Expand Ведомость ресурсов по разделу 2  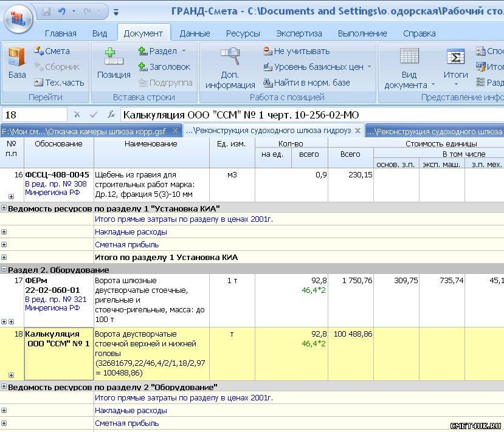4,386
